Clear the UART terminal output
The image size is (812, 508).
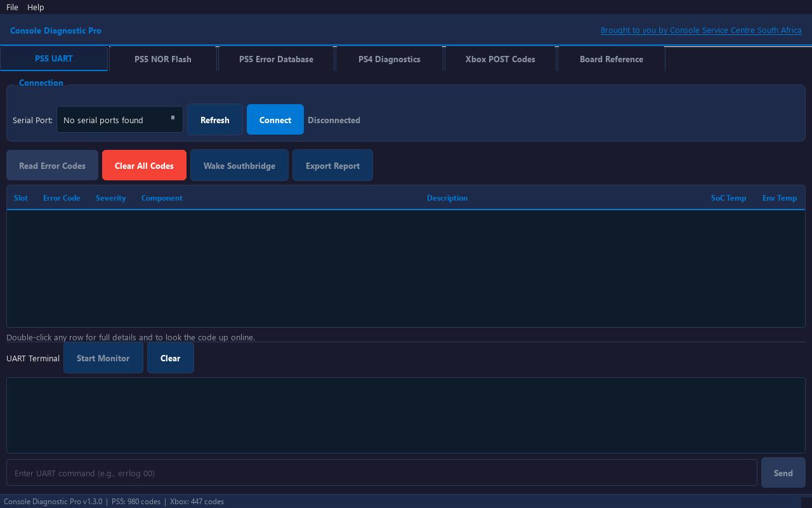pyautogui.click(x=170, y=358)
